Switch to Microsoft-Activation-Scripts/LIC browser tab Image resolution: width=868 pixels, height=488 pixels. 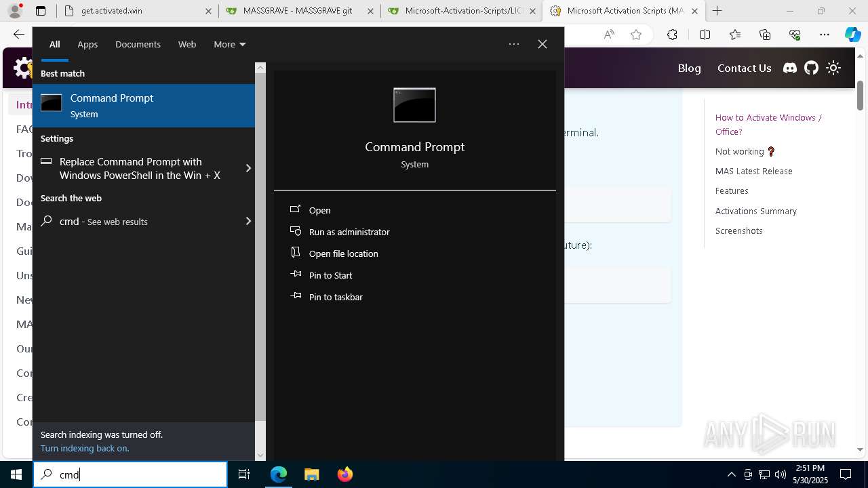pos(460,11)
